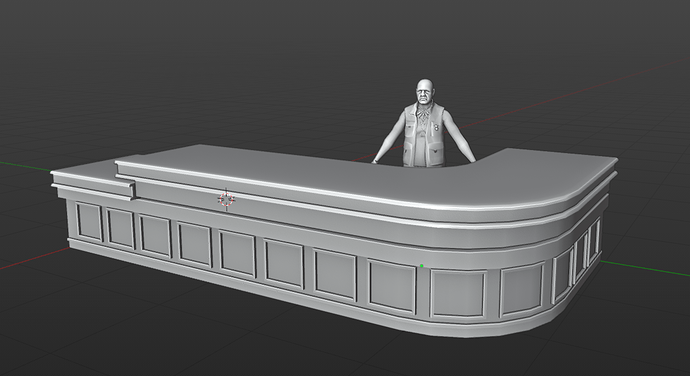Click the character's vest chest area
The width and height of the screenshot is (690, 376).
(x=423, y=132)
